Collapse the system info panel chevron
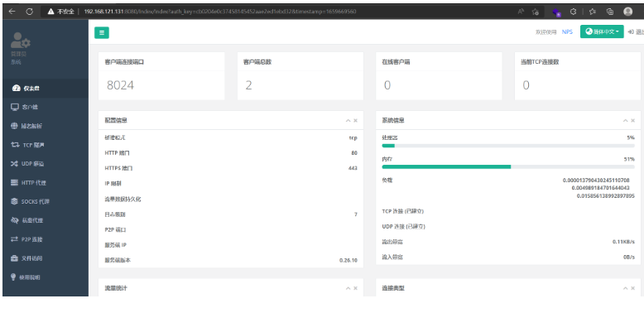The height and width of the screenshot is (313, 644). tap(626, 121)
